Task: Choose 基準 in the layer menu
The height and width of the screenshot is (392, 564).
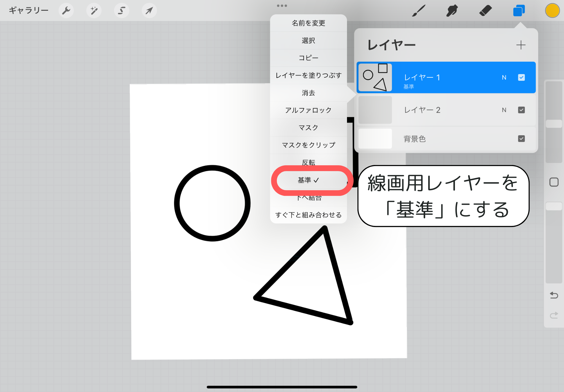Action: click(x=308, y=180)
